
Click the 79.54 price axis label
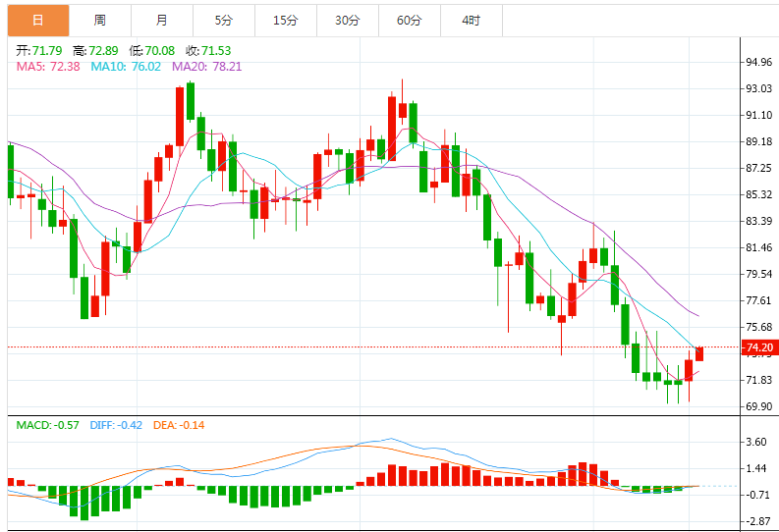(x=759, y=274)
